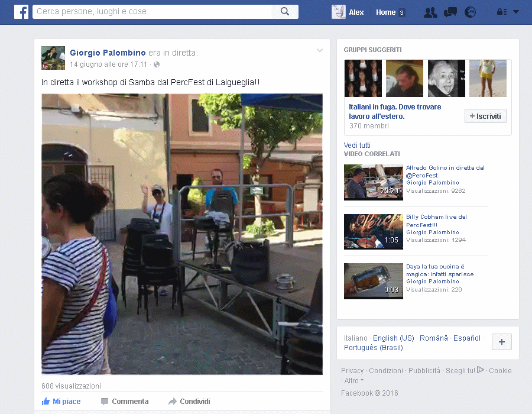Screen dimensions: 532x414
Task: Switch language to English (US)
Action: (x=394, y=338)
